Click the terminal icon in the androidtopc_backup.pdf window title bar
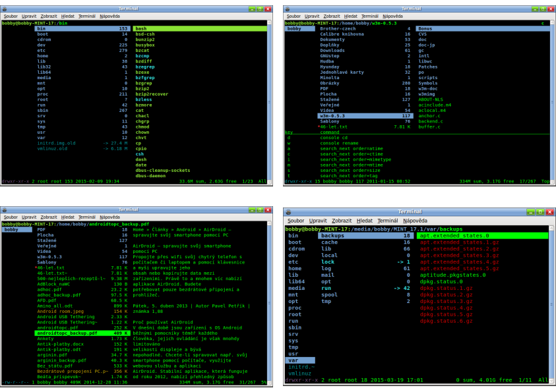556x392 pixels. click(x=5, y=210)
